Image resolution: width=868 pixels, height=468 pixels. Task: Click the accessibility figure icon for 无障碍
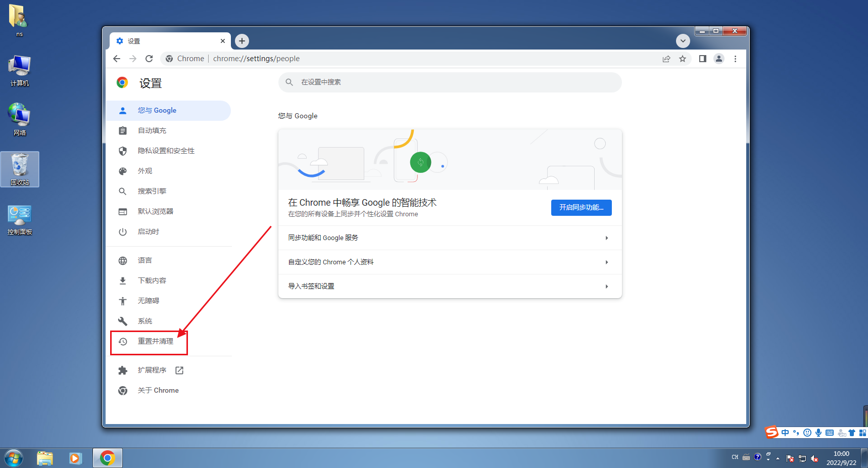pyautogui.click(x=123, y=301)
